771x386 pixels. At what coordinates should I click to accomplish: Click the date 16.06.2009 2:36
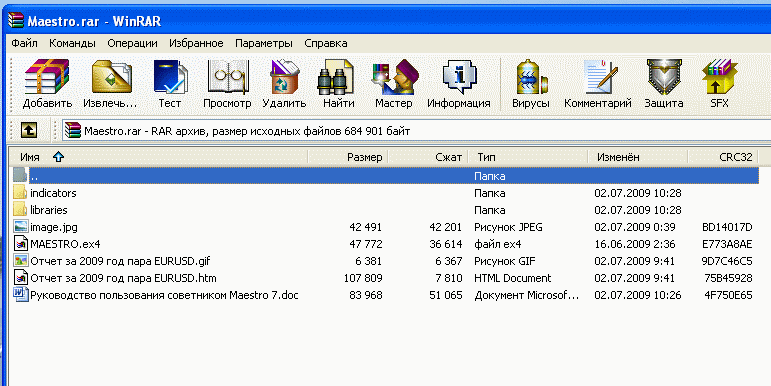click(x=635, y=244)
